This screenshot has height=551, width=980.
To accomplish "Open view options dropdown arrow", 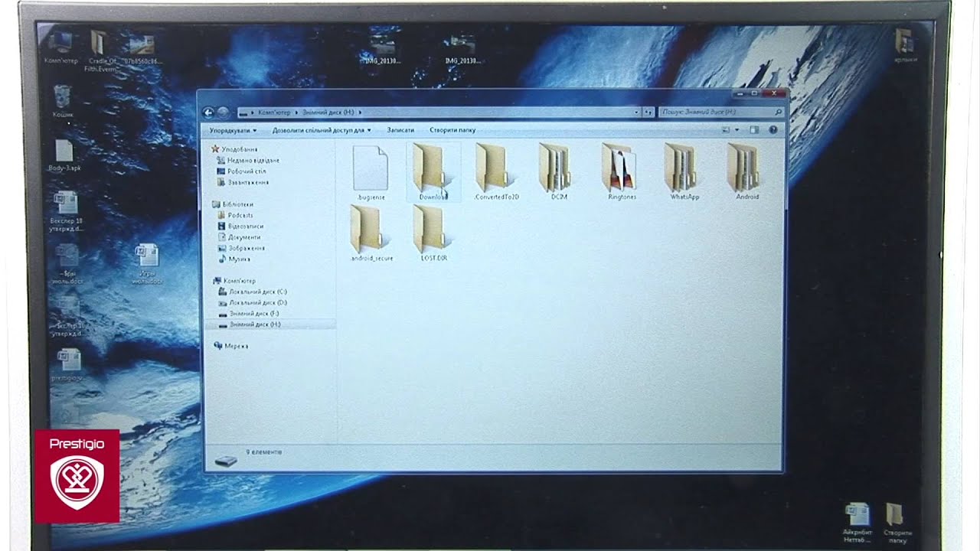I will [737, 130].
